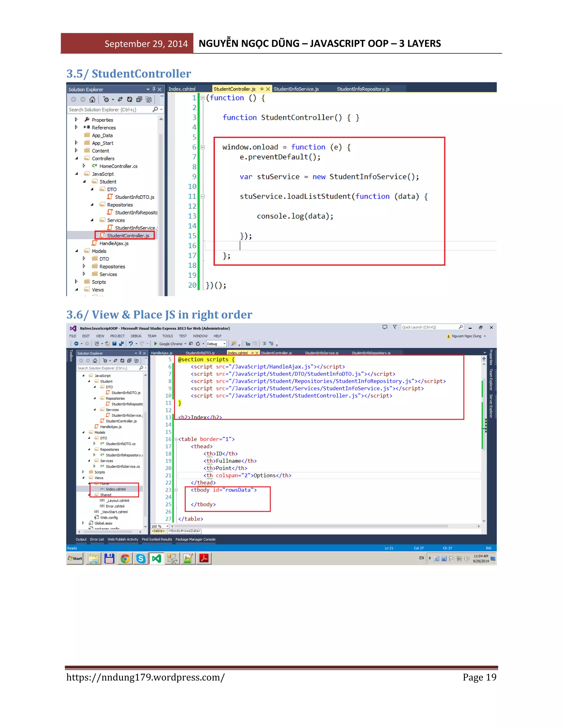Click Refresh browser icon in toolbar

click(198, 344)
